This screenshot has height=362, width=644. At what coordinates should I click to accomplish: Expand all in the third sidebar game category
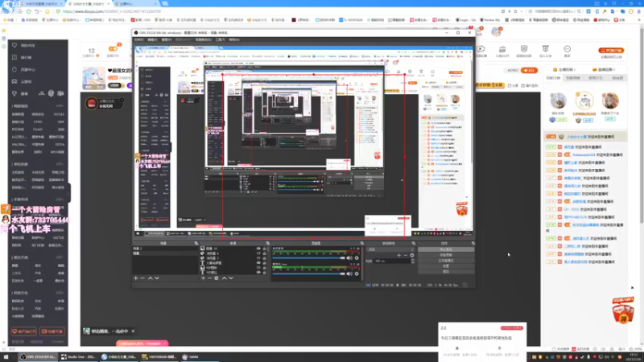click(60, 200)
